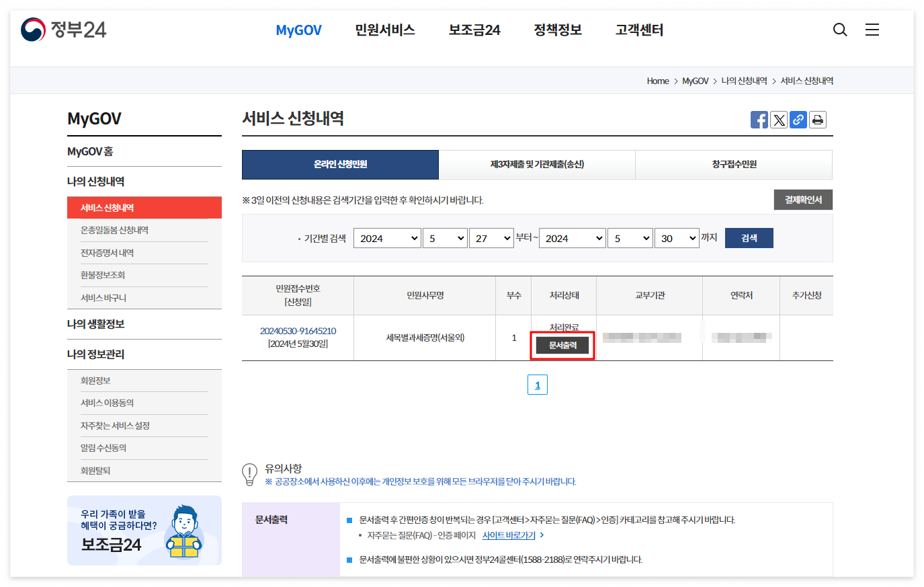Switch to the 제3자제출 및 기관제출(송신) tab
Image resolution: width=924 pixels, height=587 pixels.
tap(536, 165)
